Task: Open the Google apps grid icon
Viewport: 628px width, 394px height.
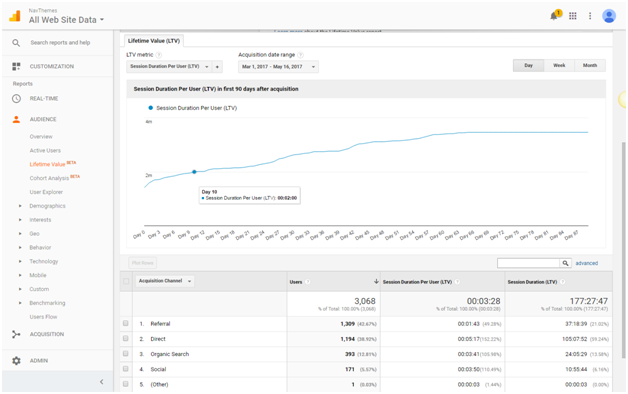Action: pyautogui.click(x=573, y=16)
